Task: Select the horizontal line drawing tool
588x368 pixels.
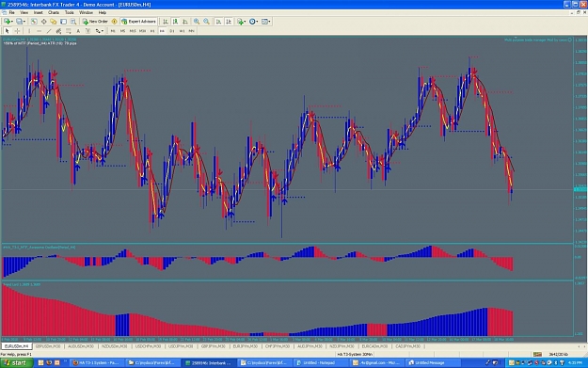Action: pyautogui.click(x=39, y=31)
